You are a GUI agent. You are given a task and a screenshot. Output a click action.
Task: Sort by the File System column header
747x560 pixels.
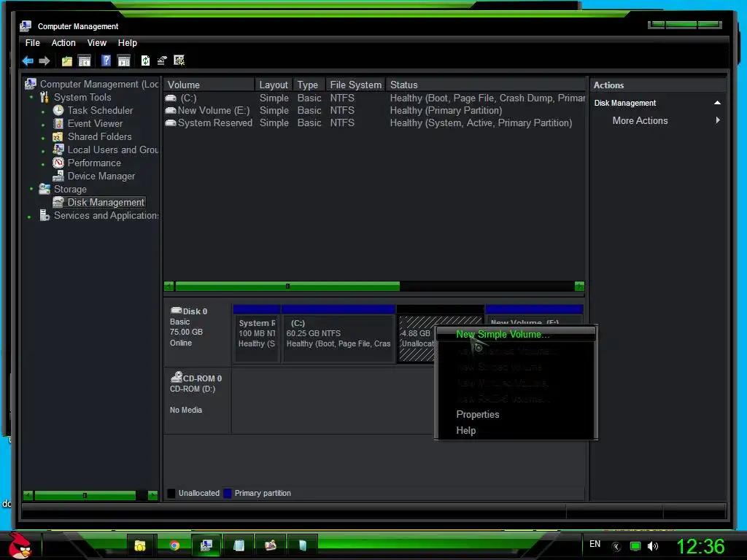click(x=355, y=85)
